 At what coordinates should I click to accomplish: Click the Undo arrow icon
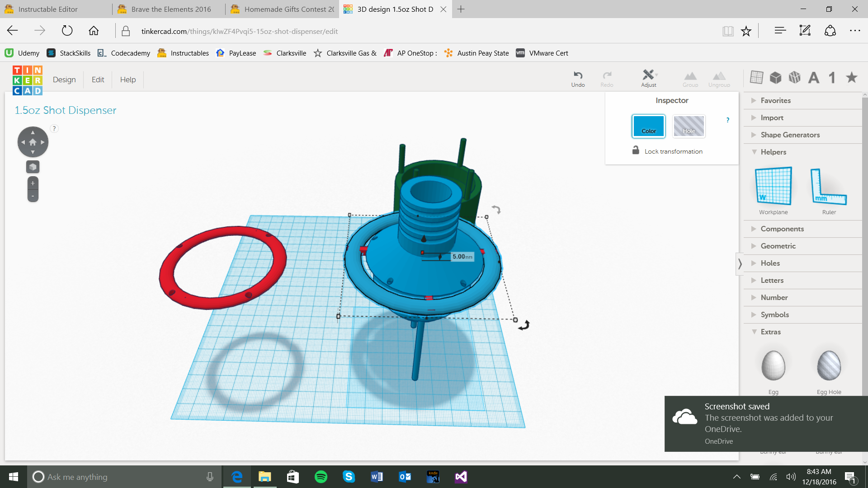578,75
